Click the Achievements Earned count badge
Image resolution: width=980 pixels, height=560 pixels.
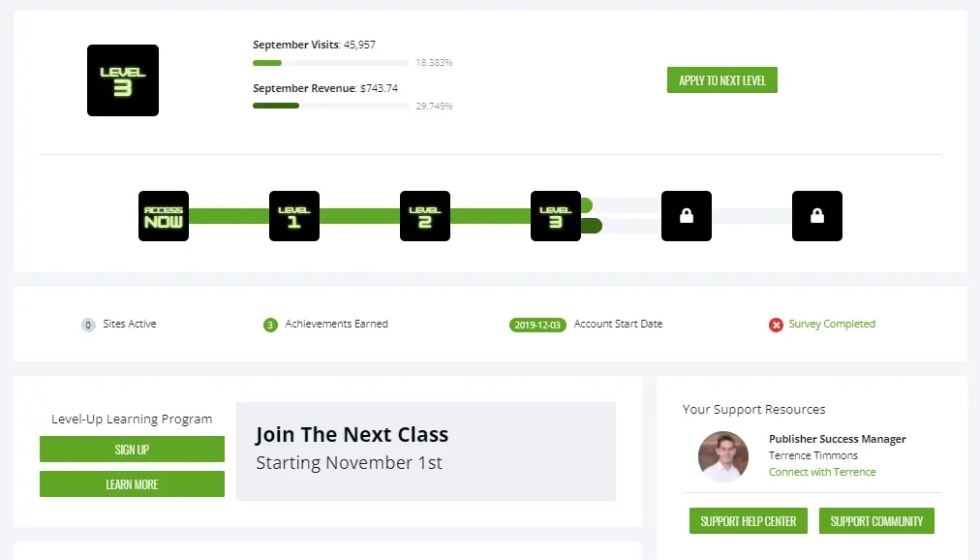[270, 325]
